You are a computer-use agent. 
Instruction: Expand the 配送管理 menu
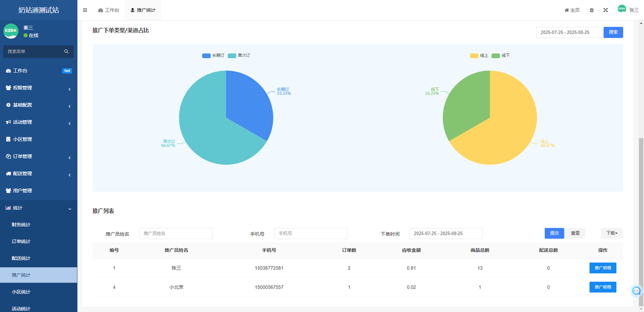point(38,173)
